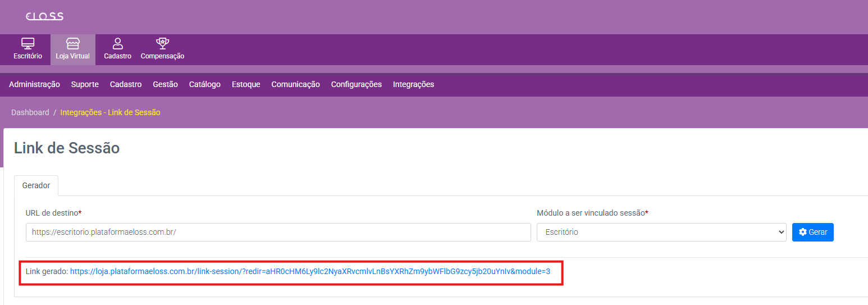The height and width of the screenshot is (305, 868).
Task: Click the Link de Sessão heading
Action: (x=67, y=148)
